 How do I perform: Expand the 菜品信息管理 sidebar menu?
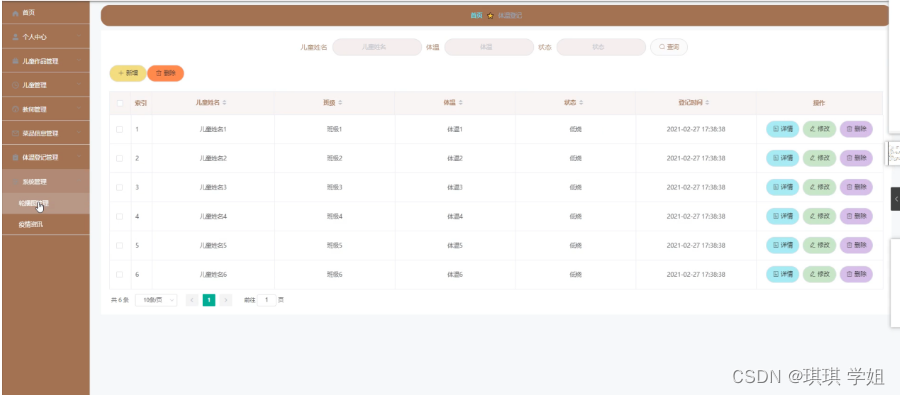pos(45,133)
